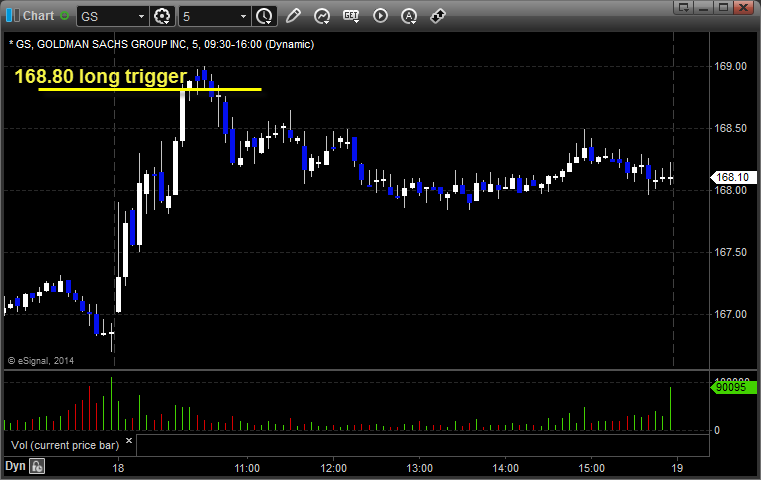Select the yellow trigger line at 168.80
Image resolution: width=761 pixels, height=480 pixels.
[x=150, y=89]
